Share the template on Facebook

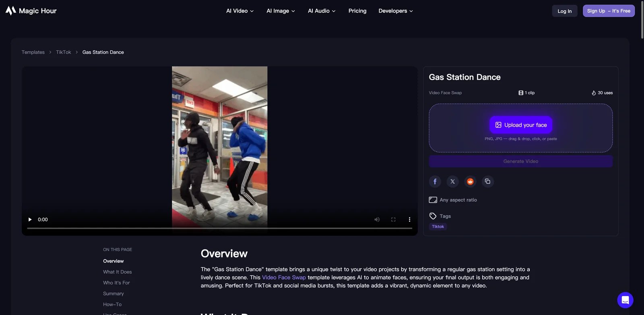point(435,181)
